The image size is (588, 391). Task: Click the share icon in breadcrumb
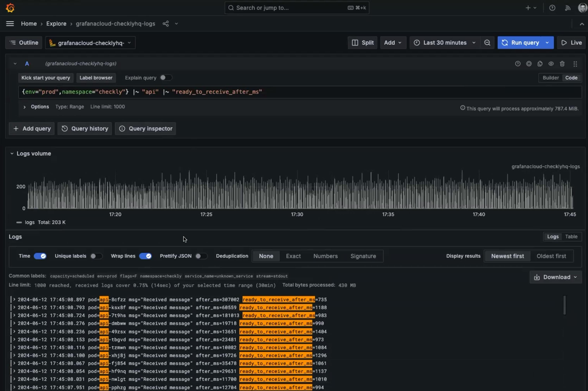click(x=166, y=24)
